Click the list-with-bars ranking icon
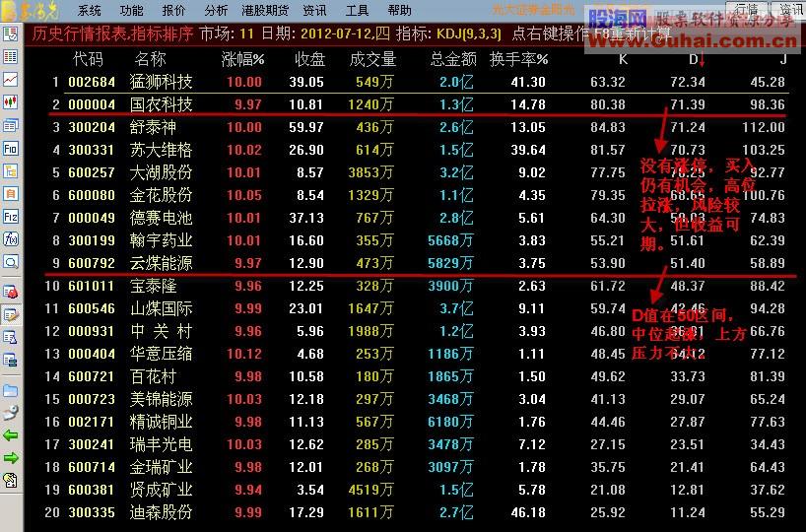The height and width of the screenshot is (532, 806). (x=10, y=360)
